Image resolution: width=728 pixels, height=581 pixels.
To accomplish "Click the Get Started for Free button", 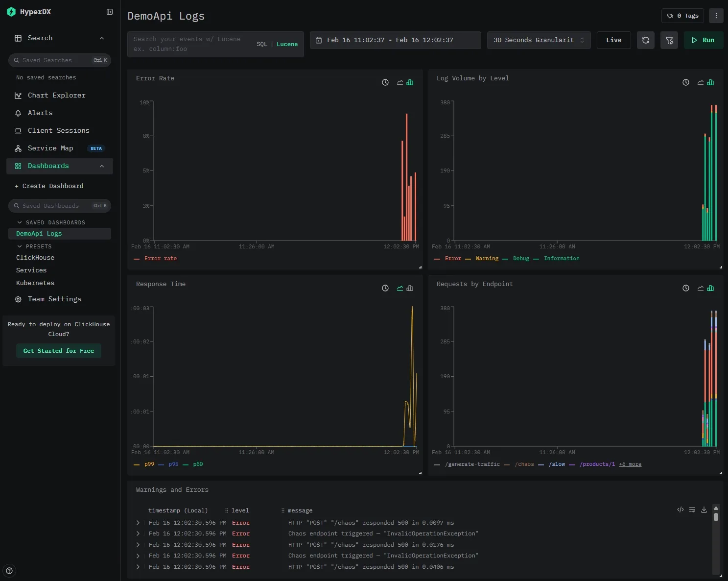I will (x=59, y=351).
